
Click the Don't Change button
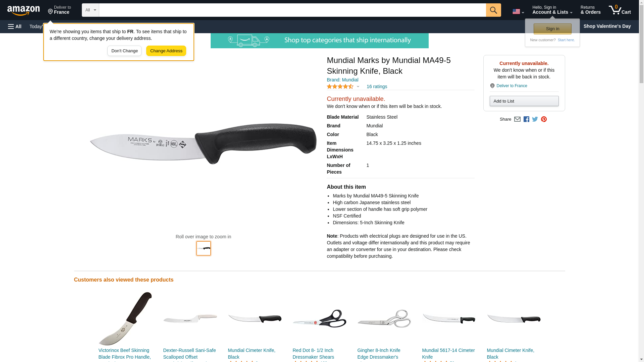tap(124, 51)
